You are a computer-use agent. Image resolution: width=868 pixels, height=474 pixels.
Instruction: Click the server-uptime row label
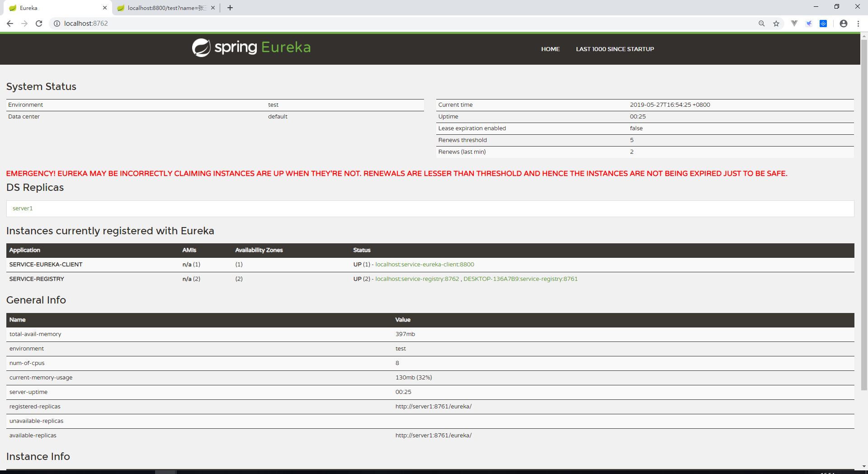pos(28,392)
